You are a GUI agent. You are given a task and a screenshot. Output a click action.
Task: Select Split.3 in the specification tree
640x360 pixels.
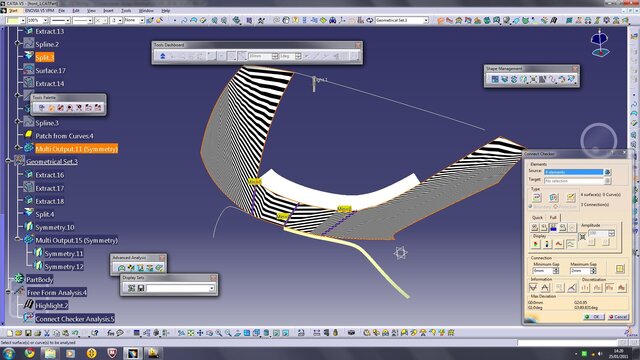pyautogui.click(x=44, y=58)
